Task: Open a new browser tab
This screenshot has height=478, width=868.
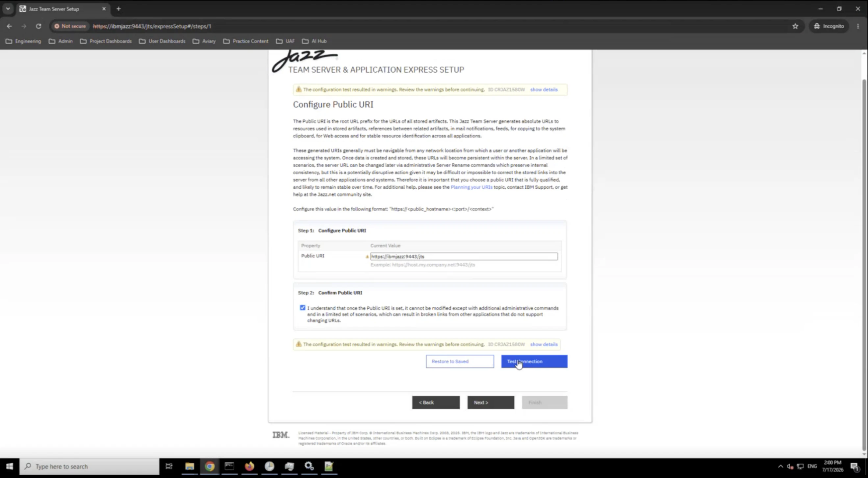Action: (x=118, y=9)
